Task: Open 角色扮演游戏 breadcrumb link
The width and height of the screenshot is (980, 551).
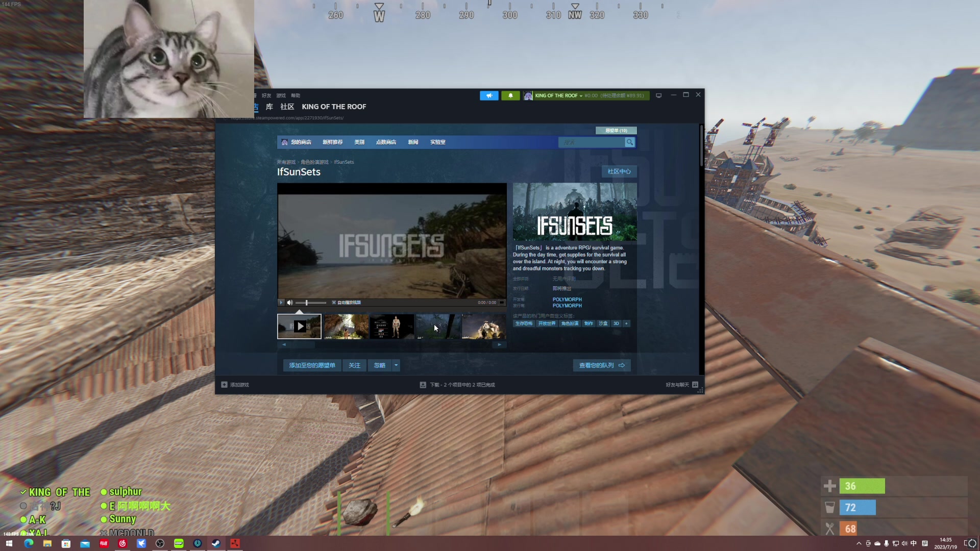Action: click(314, 162)
